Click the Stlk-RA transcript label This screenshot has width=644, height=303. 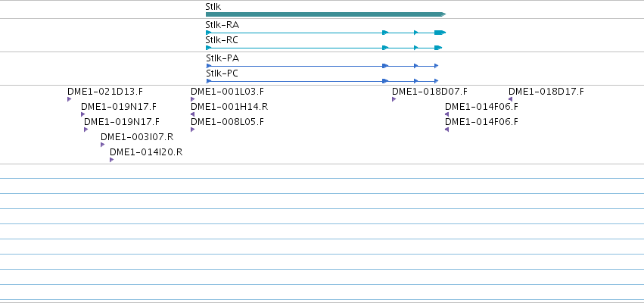pos(222,25)
